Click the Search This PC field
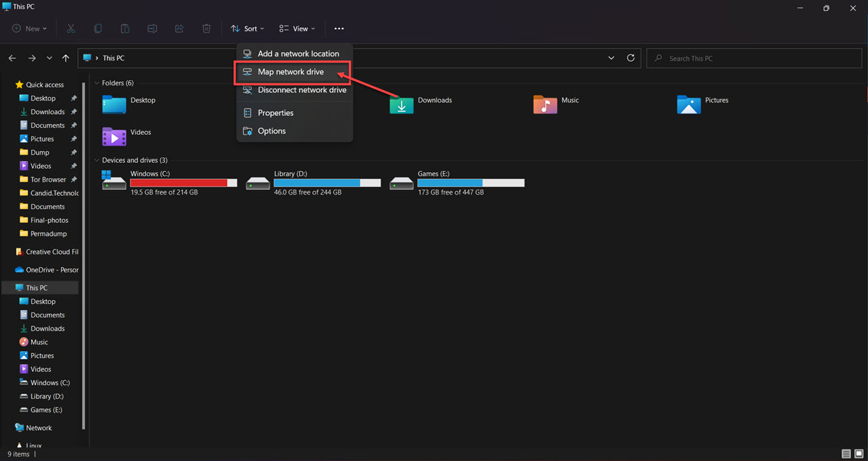868x461 pixels. (x=752, y=58)
